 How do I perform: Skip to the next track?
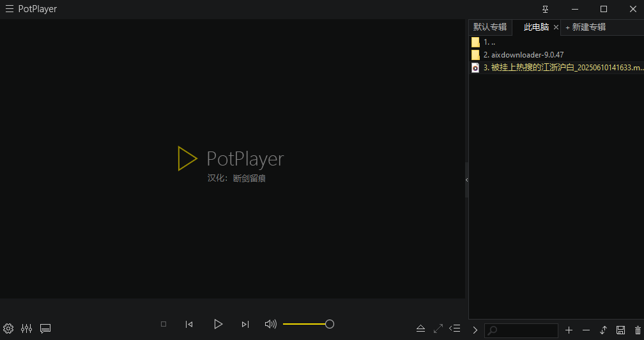245,325
